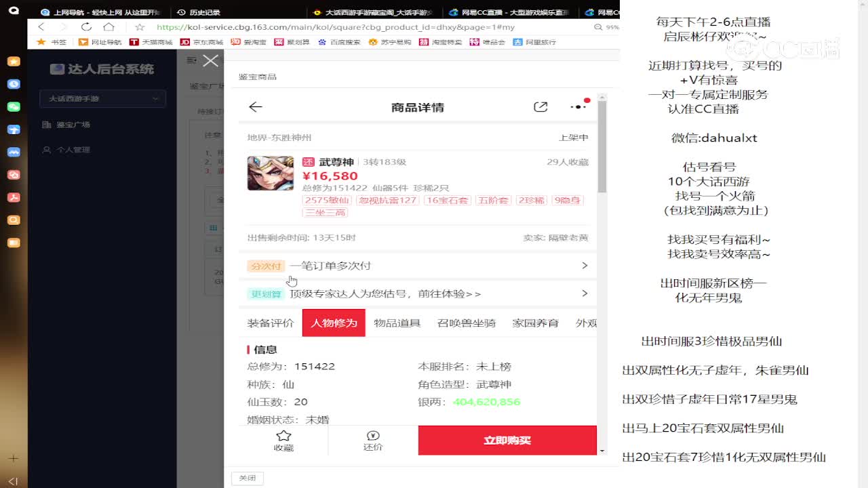Go back from 商品详情 page
868x488 pixels.
[x=256, y=107]
